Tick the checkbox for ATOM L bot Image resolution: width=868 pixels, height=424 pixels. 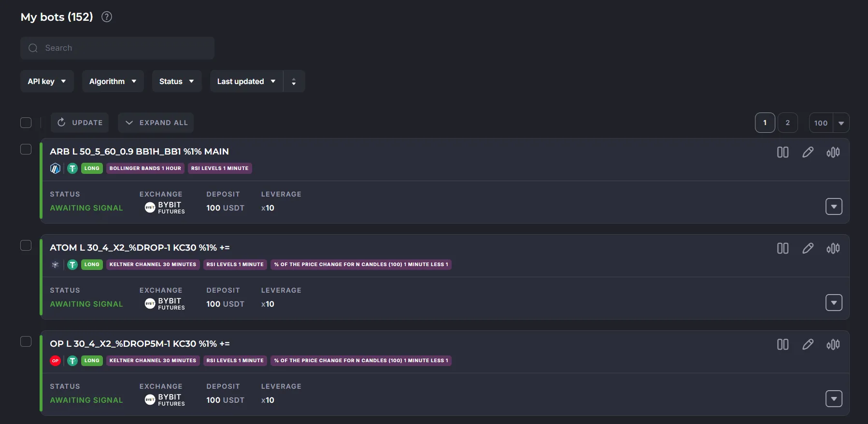pos(26,245)
